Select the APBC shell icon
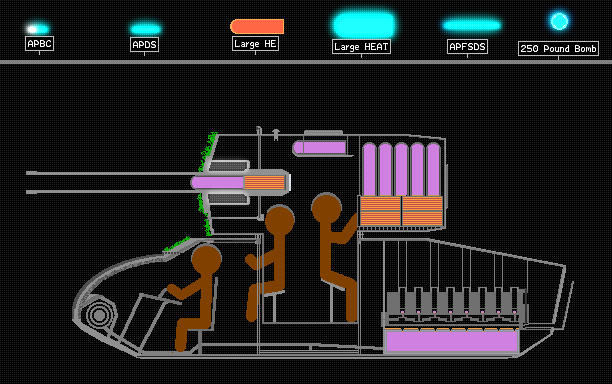This screenshot has width=612, height=384. click(38, 29)
